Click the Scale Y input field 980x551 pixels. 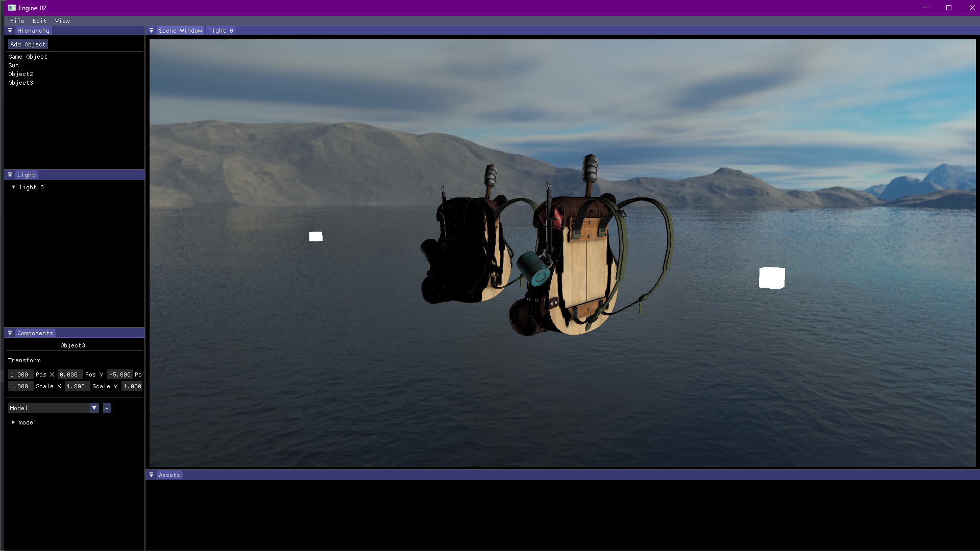[x=77, y=386]
